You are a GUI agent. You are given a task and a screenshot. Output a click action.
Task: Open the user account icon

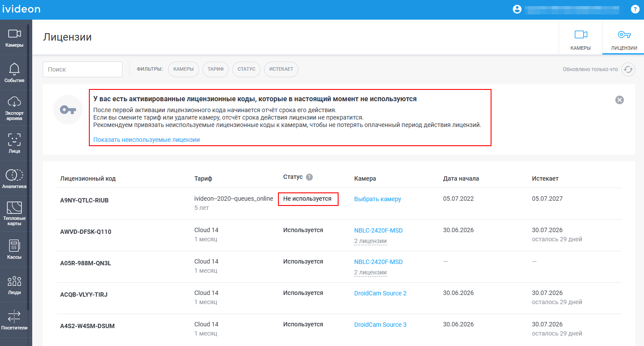517,9
